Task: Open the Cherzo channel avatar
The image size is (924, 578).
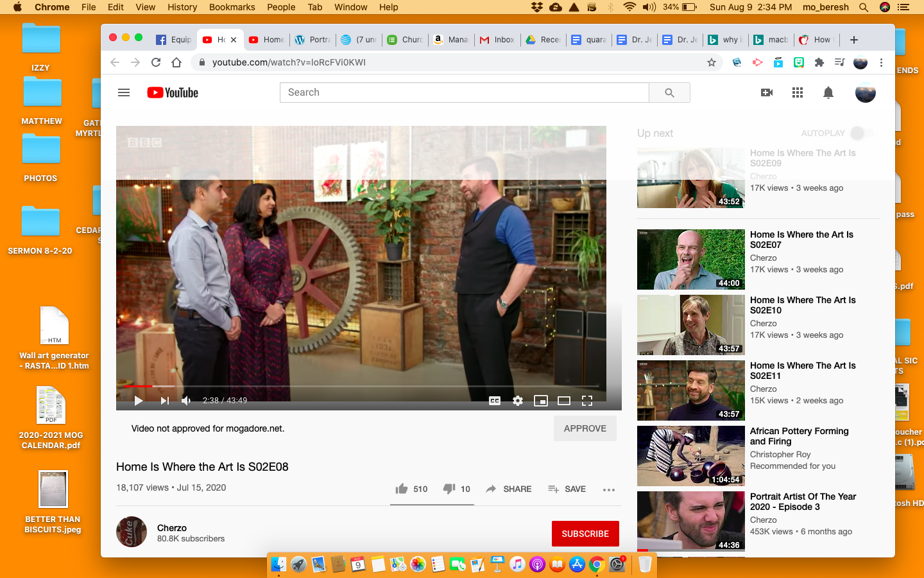Action: (132, 532)
